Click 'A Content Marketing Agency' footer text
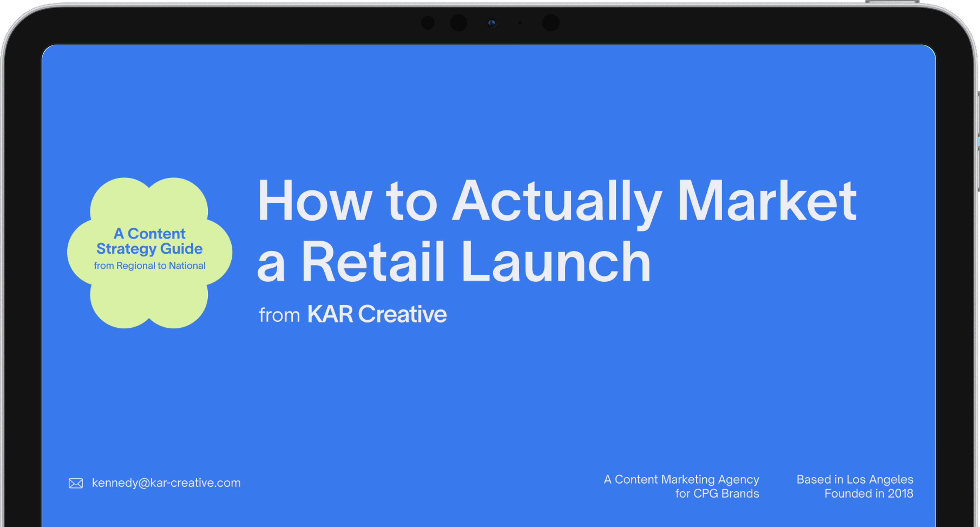The image size is (980, 527). pos(681,479)
